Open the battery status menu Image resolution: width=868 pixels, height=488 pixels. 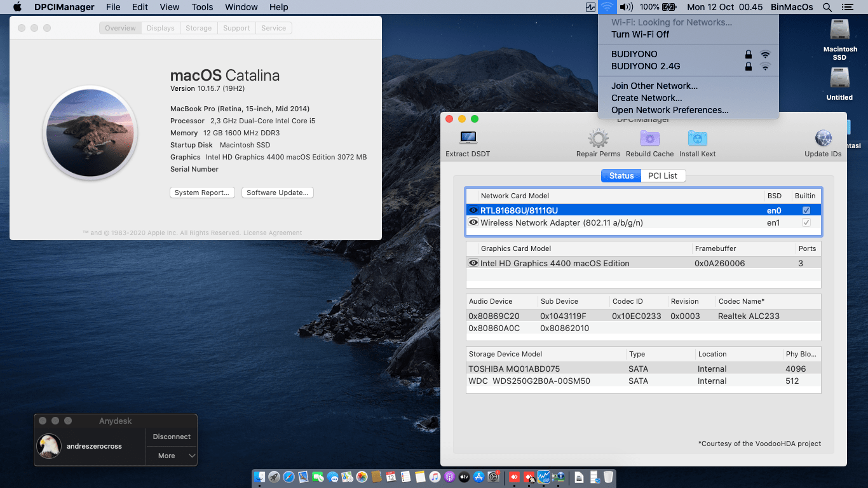[x=665, y=7]
